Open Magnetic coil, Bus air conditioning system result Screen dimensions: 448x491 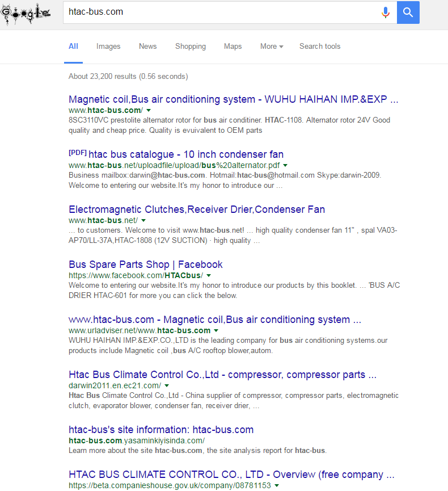coord(234,99)
